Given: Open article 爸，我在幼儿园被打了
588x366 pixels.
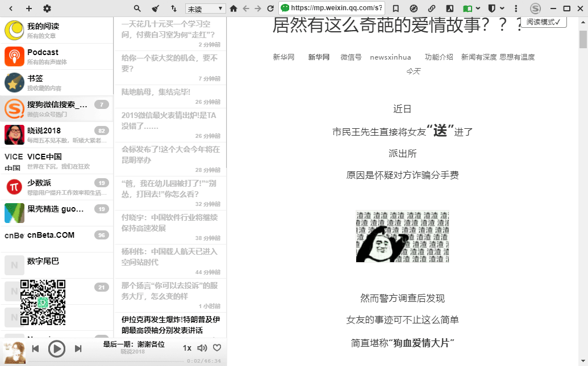Looking at the screenshot, I should click(x=170, y=193).
